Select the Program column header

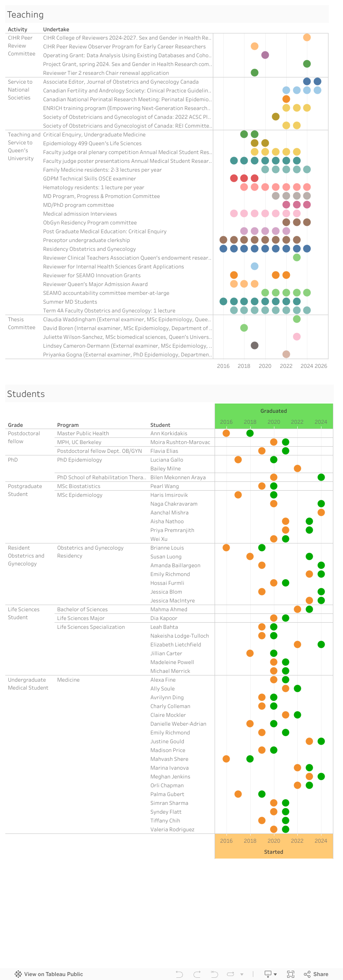68,425
